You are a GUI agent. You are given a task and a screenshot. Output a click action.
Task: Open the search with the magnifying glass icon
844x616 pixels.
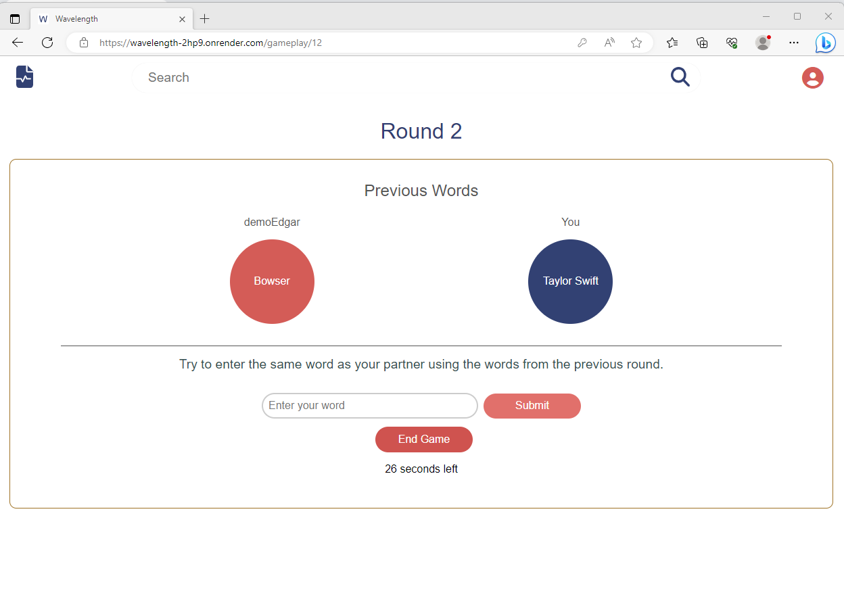[x=680, y=77]
